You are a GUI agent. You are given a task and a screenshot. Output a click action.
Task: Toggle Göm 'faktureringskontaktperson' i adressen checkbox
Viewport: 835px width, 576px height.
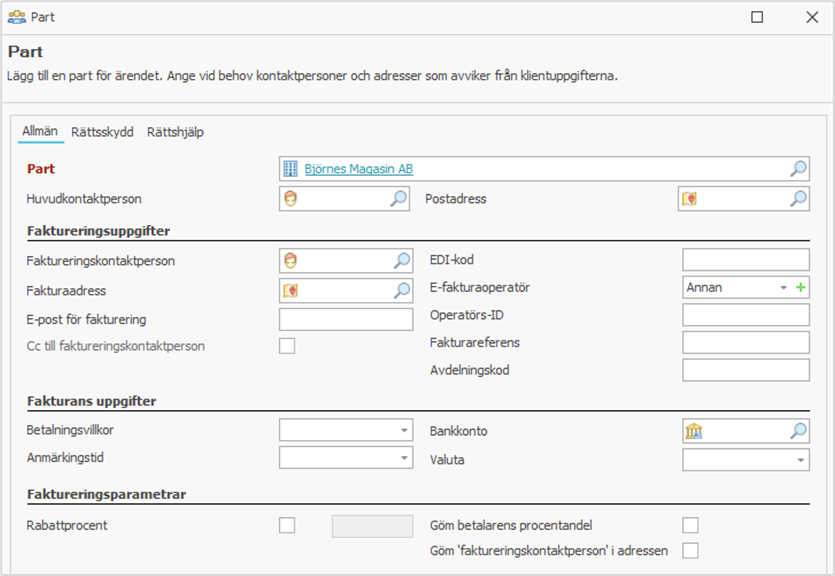tap(690, 550)
